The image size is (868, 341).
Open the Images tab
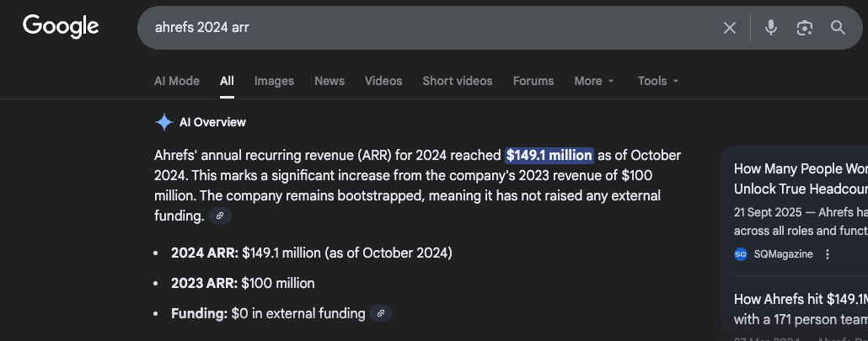click(x=274, y=81)
